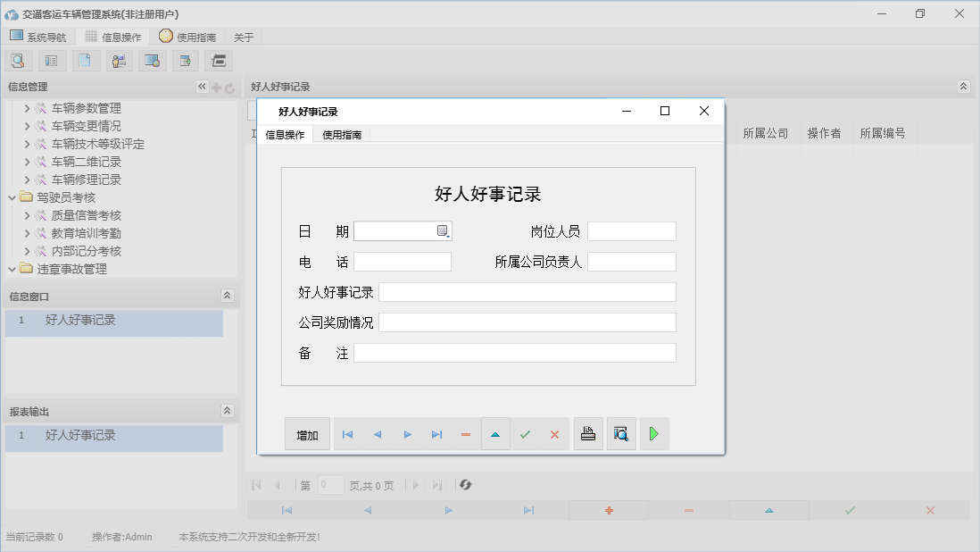Confirm changes with the green checkmark button

(x=525, y=433)
